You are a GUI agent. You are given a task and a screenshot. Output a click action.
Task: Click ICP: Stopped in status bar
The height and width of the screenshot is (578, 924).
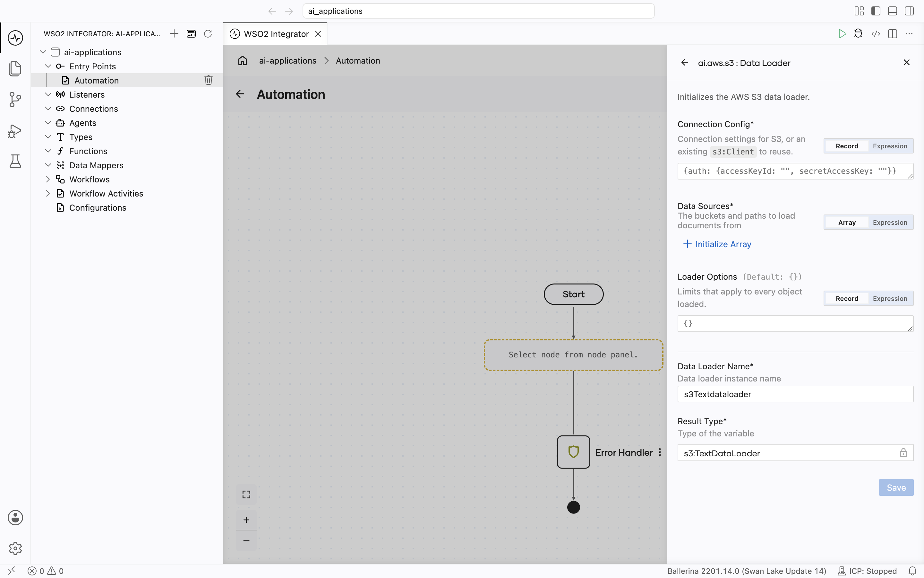coord(867,571)
